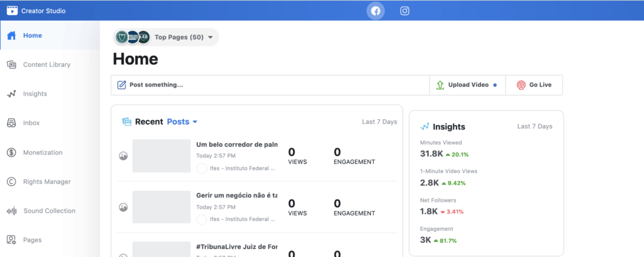
Task: Switch to the Facebook platform icon
Action: pos(375,11)
